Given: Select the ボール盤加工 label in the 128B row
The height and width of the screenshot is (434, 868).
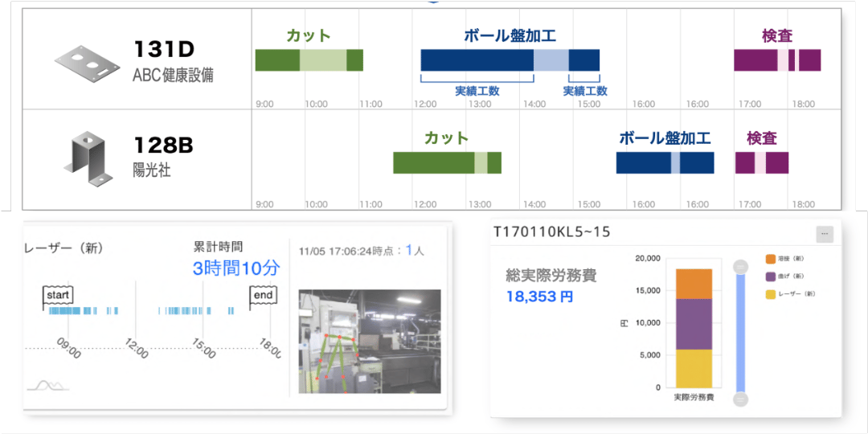Looking at the screenshot, I should click(665, 138).
